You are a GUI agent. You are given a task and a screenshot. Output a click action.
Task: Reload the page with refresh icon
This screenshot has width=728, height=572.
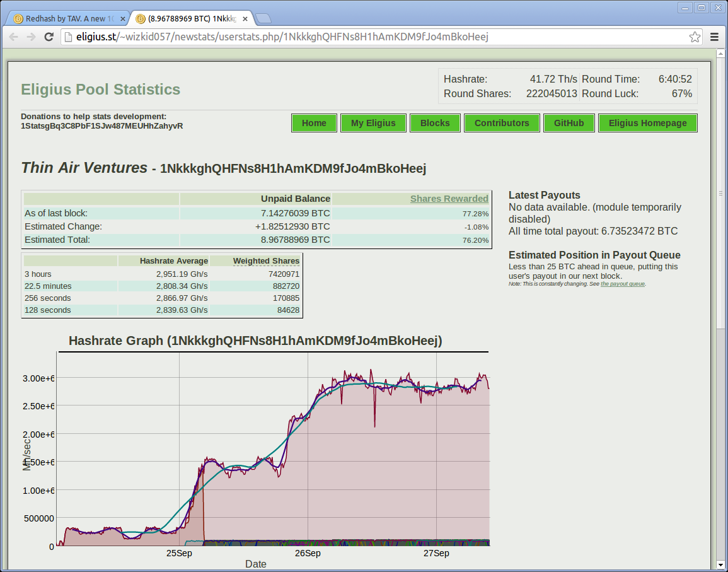tap(49, 37)
